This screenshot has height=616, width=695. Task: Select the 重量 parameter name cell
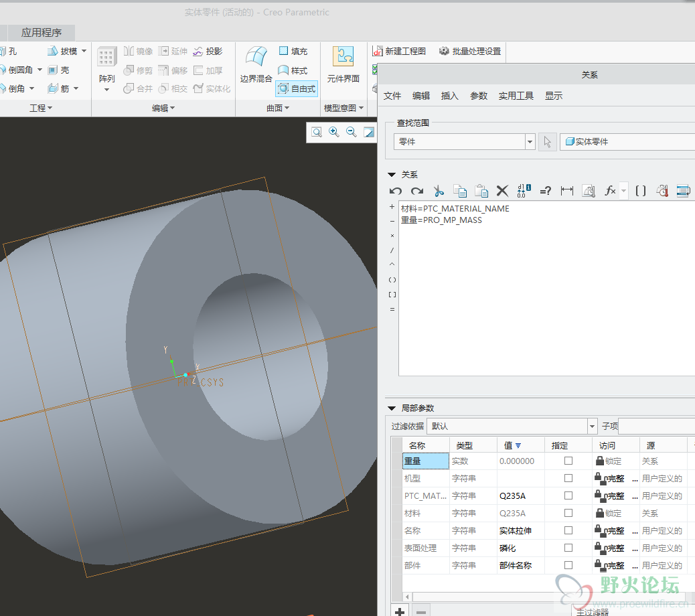pyautogui.click(x=426, y=461)
